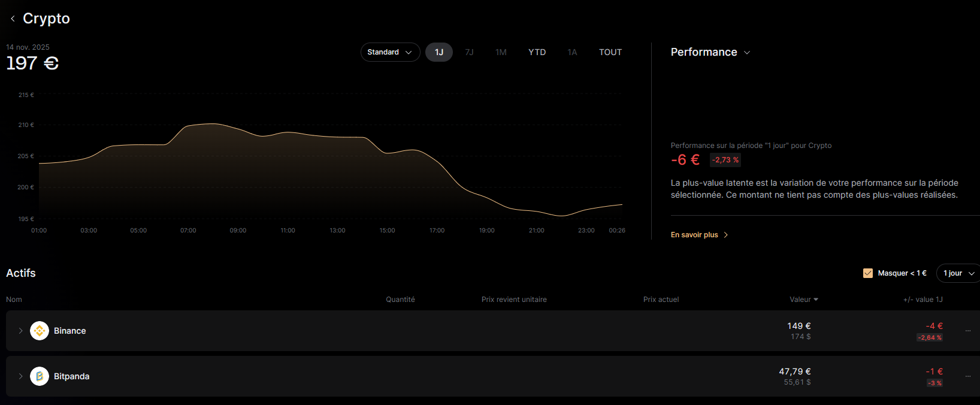
Task: Select the 1J time range tab
Action: point(439,52)
